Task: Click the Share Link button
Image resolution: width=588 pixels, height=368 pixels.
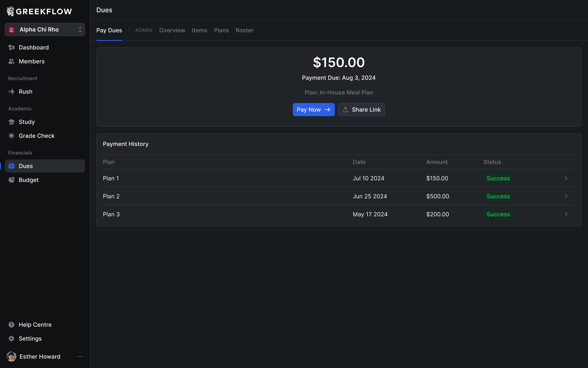Action: click(x=361, y=110)
